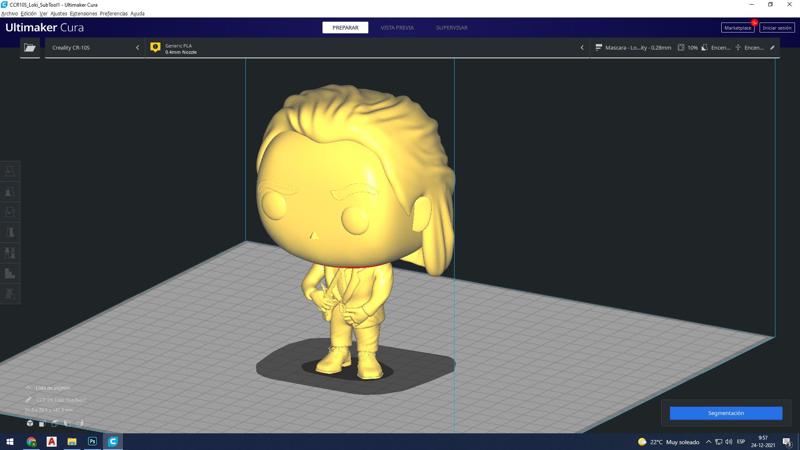This screenshot has width=800, height=450.
Task: Click the 10% infill setting
Action: tap(688, 47)
